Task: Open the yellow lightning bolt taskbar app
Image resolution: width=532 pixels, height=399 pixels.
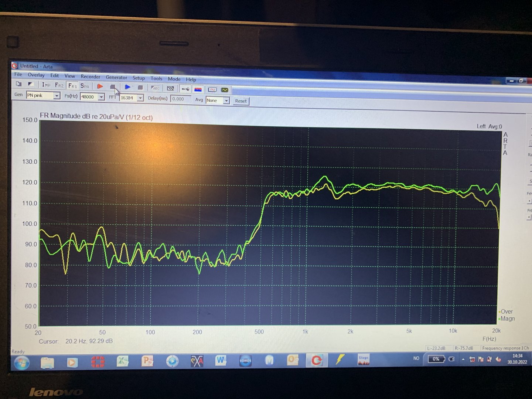Action: [340, 359]
